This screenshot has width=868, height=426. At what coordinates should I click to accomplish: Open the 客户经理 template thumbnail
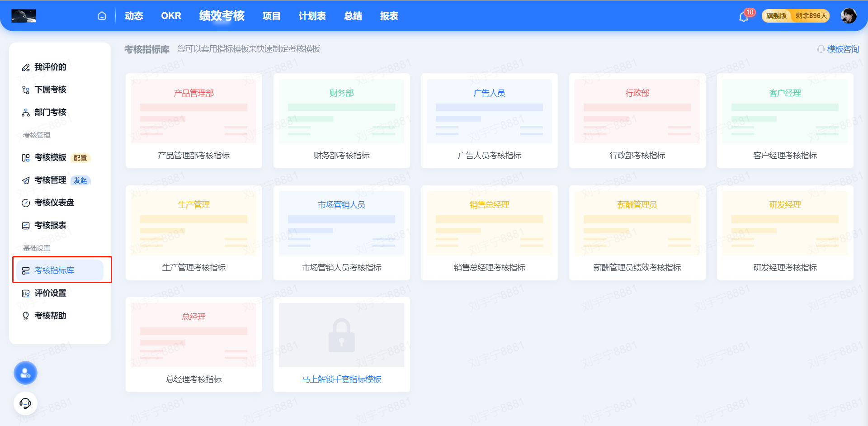(x=785, y=111)
